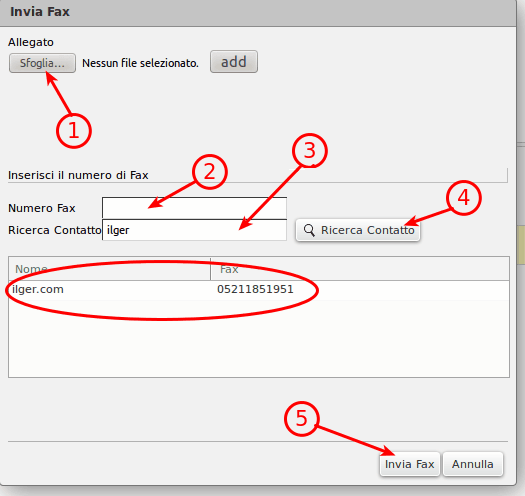Open file browser with Sfoglia button
Viewport: 525px width, 496px height.
(x=43, y=63)
